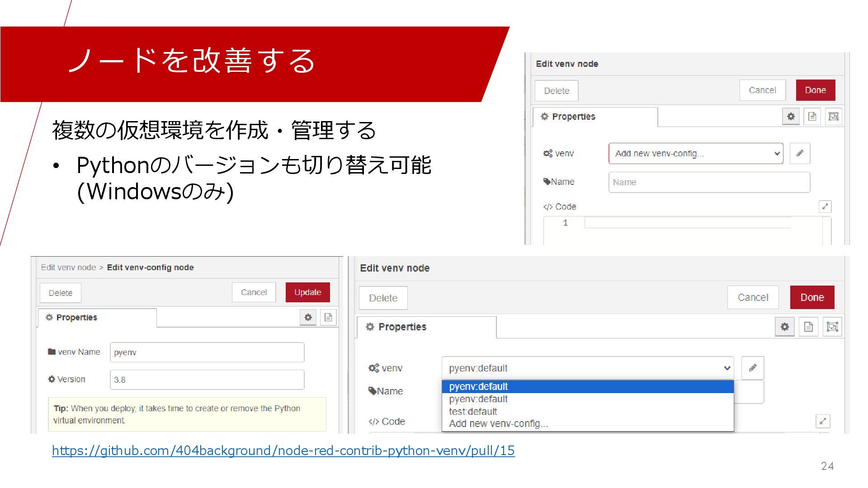Select 'test:default' from dropdown list
The image size is (868, 488).
(x=473, y=412)
